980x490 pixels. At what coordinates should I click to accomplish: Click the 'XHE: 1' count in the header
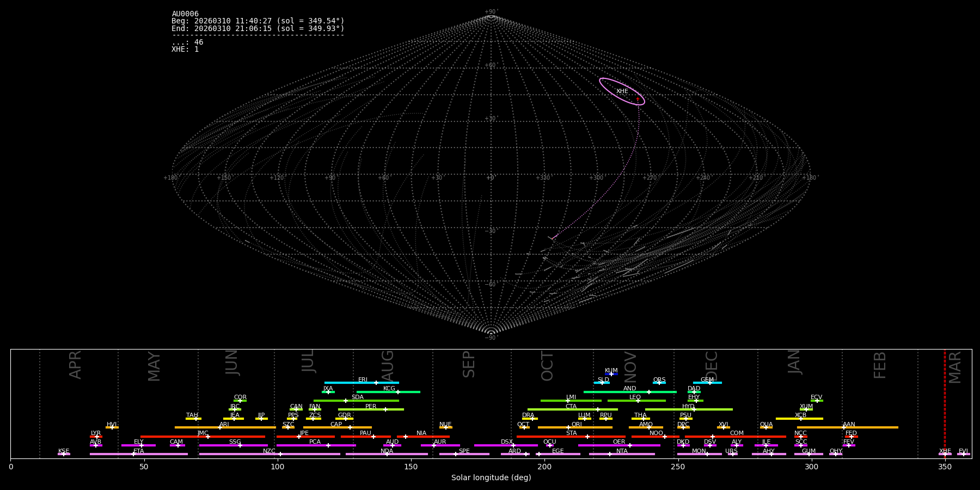point(185,50)
